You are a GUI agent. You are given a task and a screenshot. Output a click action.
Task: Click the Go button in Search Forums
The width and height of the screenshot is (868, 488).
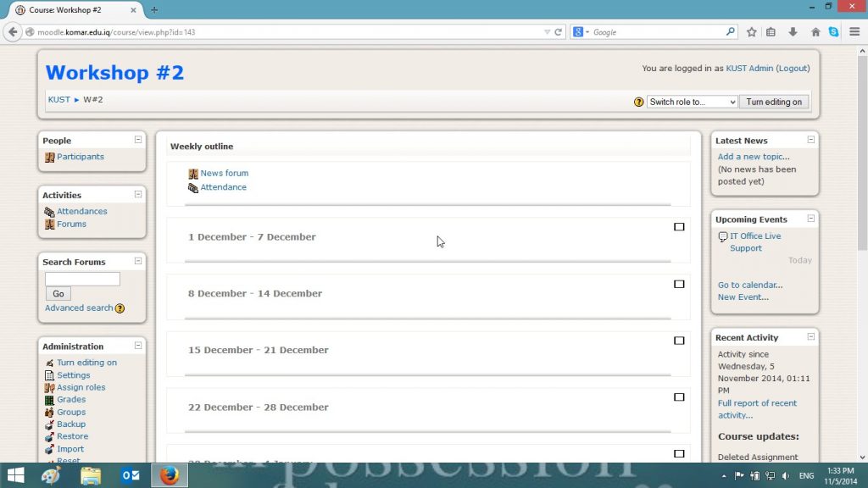(x=58, y=294)
